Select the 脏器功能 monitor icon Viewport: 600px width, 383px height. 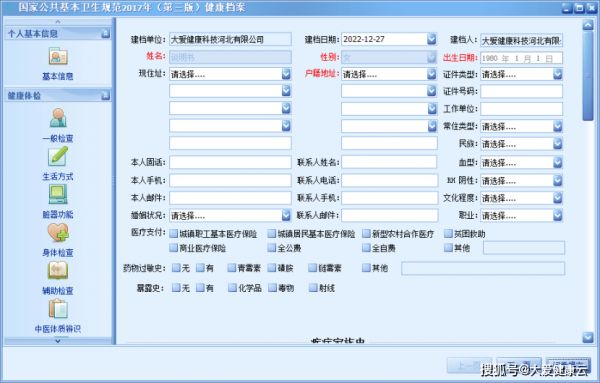[58, 194]
